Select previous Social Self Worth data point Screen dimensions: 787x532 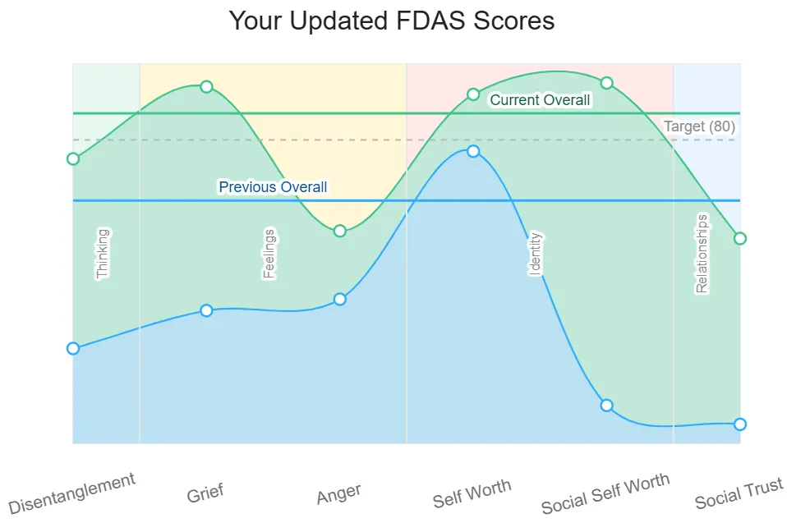607,406
